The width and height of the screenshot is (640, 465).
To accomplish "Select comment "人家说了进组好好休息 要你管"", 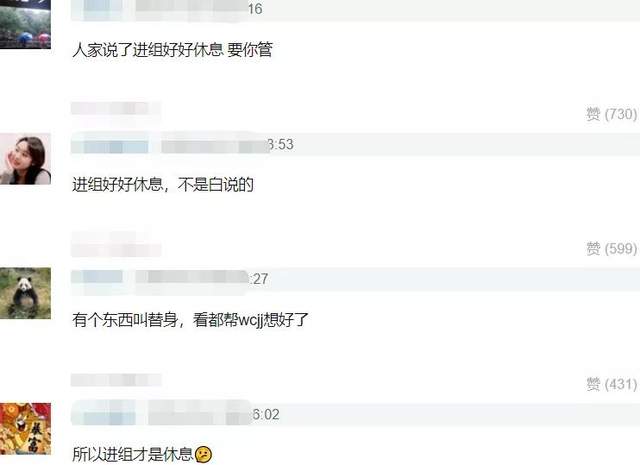I will coord(172,50).
